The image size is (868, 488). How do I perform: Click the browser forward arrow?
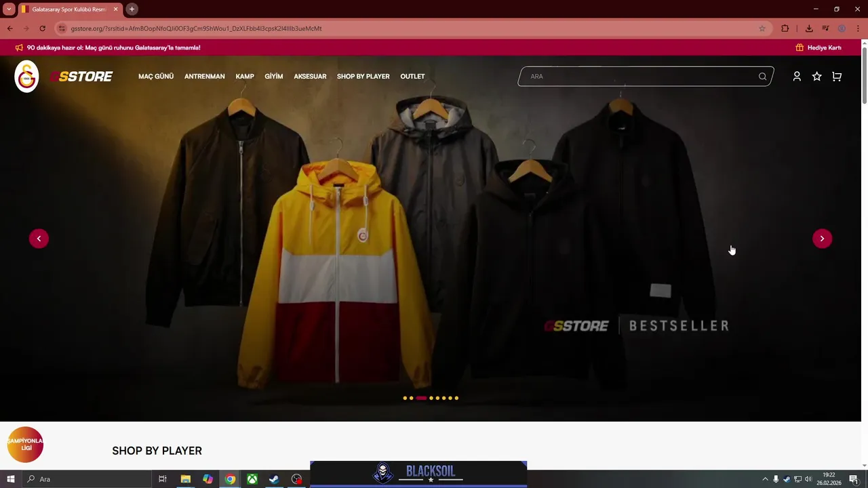pyautogui.click(x=26, y=28)
